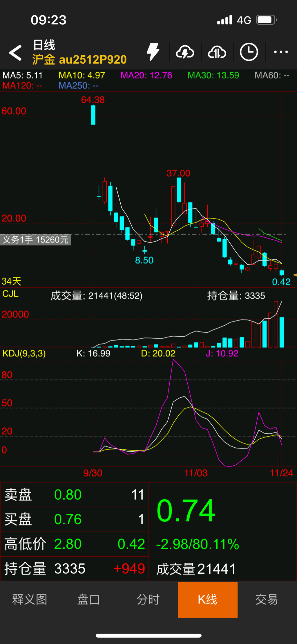Image resolution: width=297 pixels, height=644 pixels.
Task: Tap the +949 position change value
Action: [x=129, y=569]
